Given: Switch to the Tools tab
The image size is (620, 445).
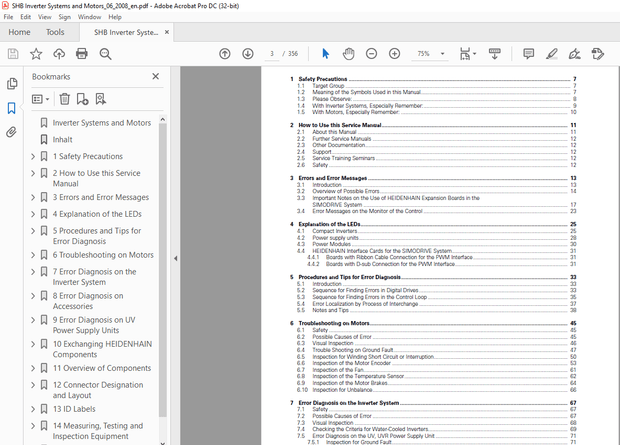Looking at the screenshot, I should [55, 32].
